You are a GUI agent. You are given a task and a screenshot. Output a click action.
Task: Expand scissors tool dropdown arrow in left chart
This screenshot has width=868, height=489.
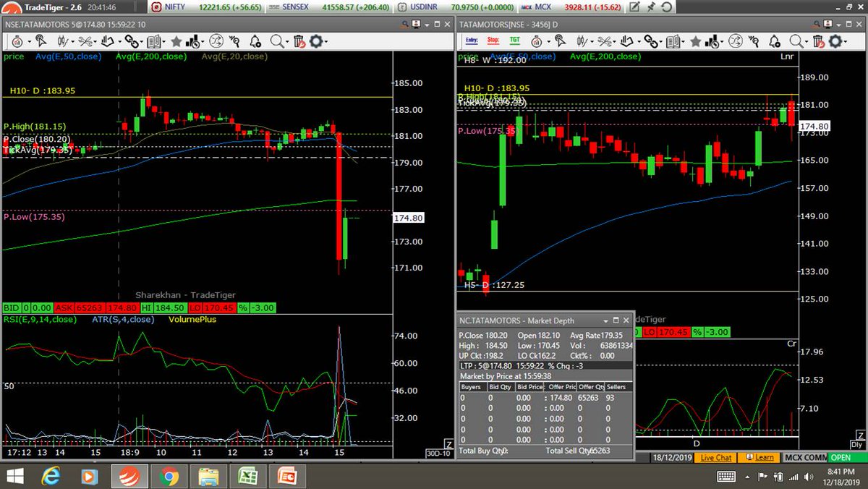[95, 42]
